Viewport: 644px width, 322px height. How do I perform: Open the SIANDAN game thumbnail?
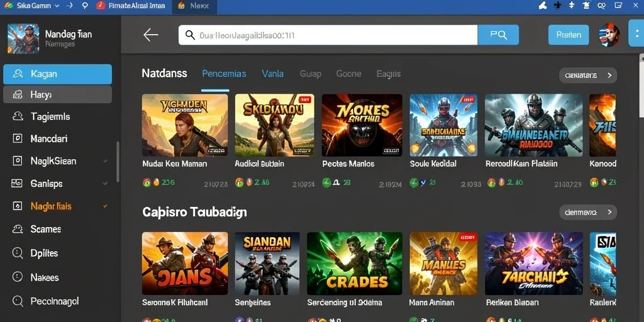267,264
